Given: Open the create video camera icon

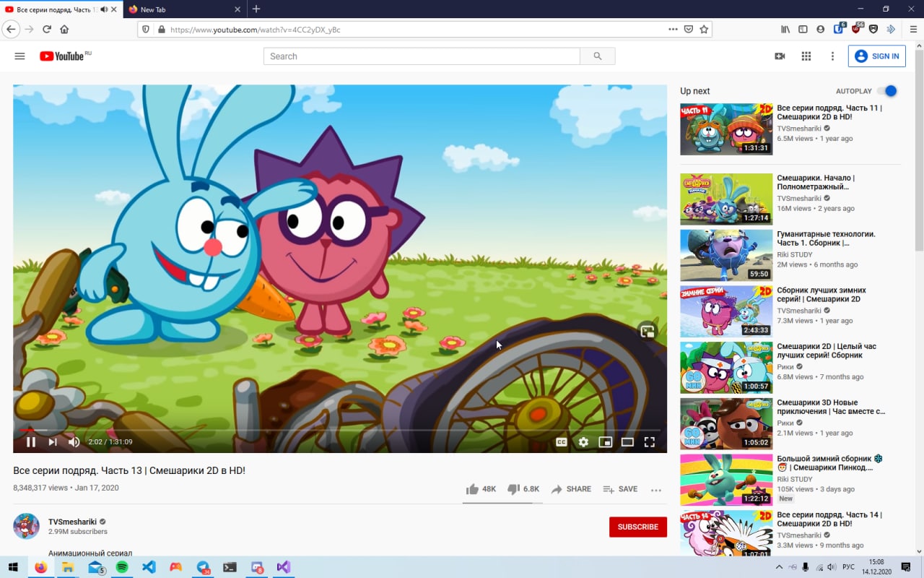Looking at the screenshot, I should pyautogui.click(x=780, y=56).
